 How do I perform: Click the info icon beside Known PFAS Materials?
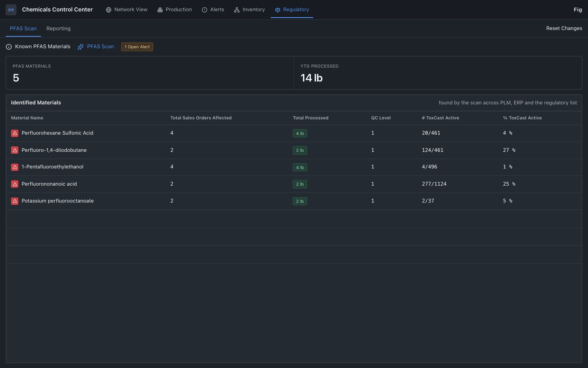click(x=9, y=47)
